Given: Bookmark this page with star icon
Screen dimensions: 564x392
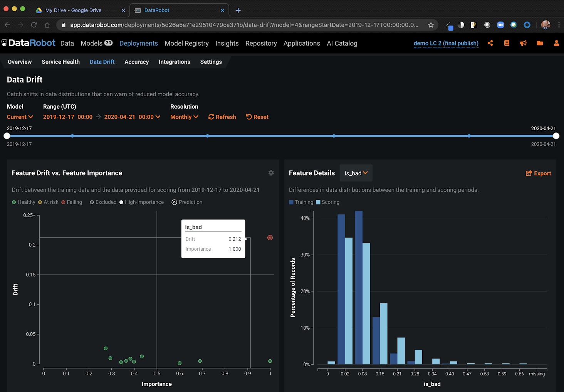Looking at the screenshot, I should pyautogui.click(x=431, y=25).
